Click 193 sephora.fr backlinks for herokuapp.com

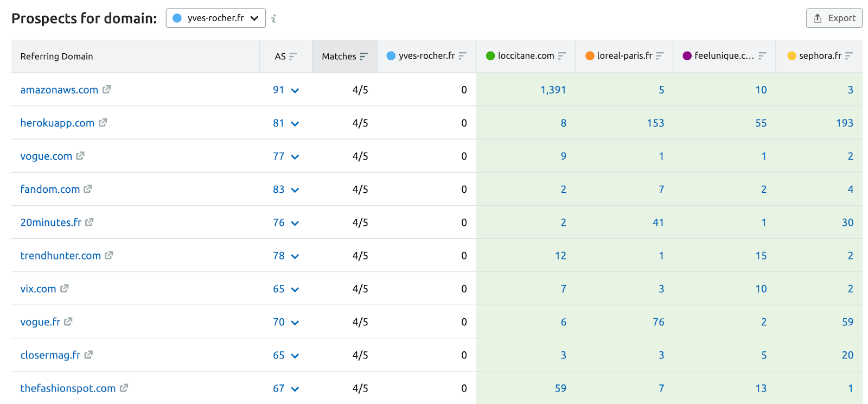point(845,123)
